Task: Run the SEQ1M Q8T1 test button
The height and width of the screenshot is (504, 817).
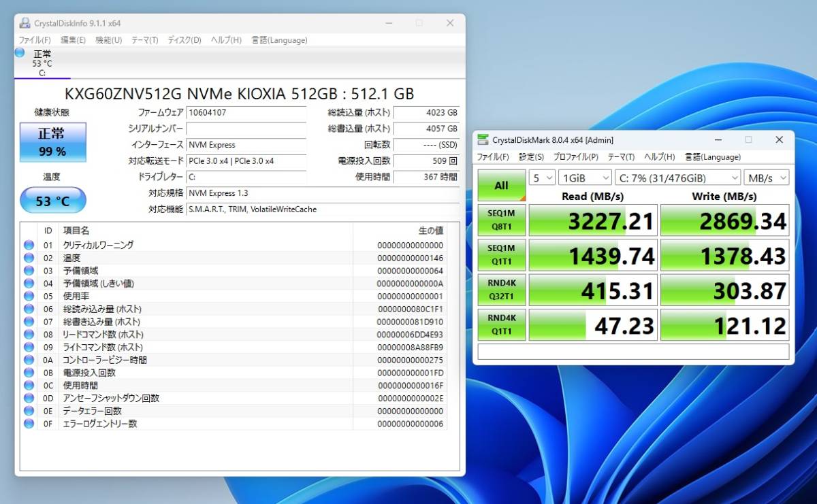Action: pyautogui.click(x=502, y=220)
